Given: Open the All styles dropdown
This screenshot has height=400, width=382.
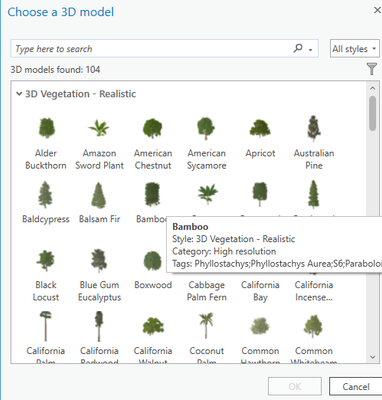Looking at the screenshot, I should pos(355,49).
